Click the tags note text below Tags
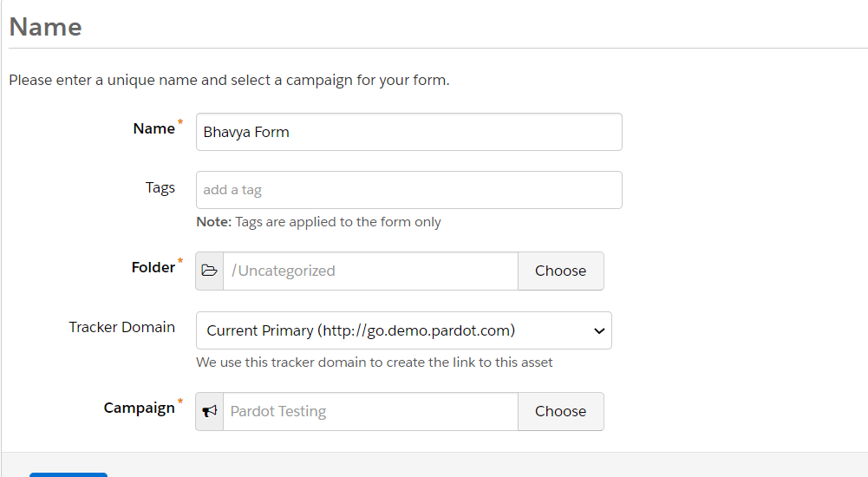Image resolution: width=868 pixels, height=477 pixels. click(318, 222)
